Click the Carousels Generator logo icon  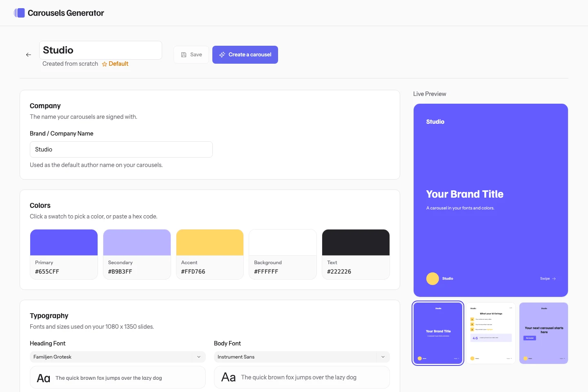(x=19, y=13)
